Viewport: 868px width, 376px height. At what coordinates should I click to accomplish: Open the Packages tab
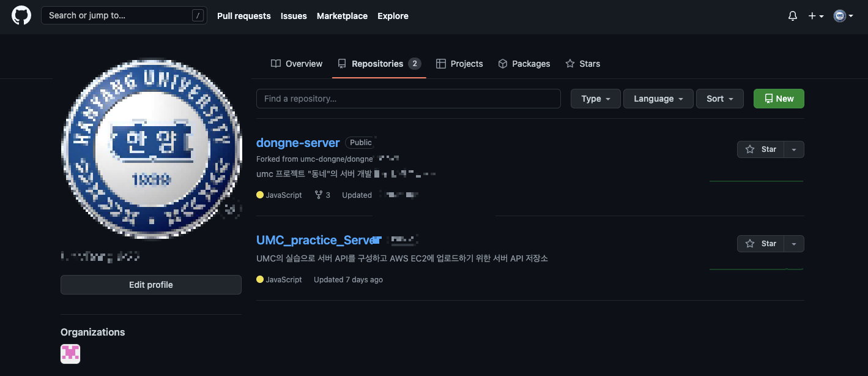[x=524, y=64]
